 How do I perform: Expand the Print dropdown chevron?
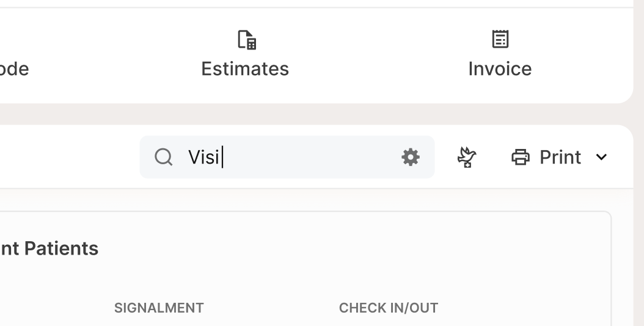(x=601, y=158)
